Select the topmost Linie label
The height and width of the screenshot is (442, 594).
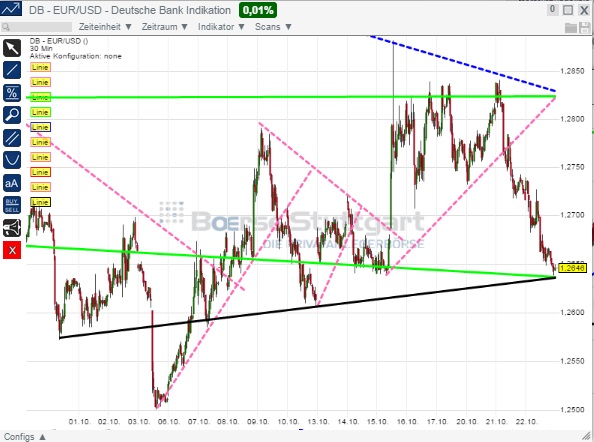click(40, 67)
